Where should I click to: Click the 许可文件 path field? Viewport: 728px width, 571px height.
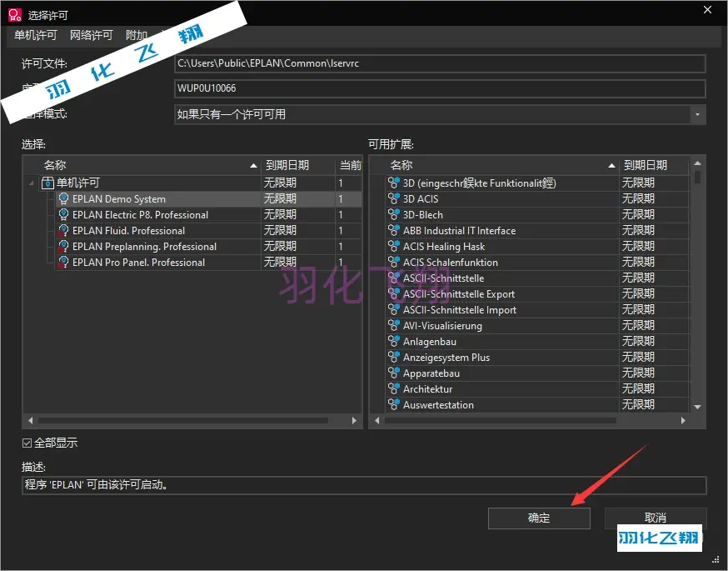[x=440, y=63]
